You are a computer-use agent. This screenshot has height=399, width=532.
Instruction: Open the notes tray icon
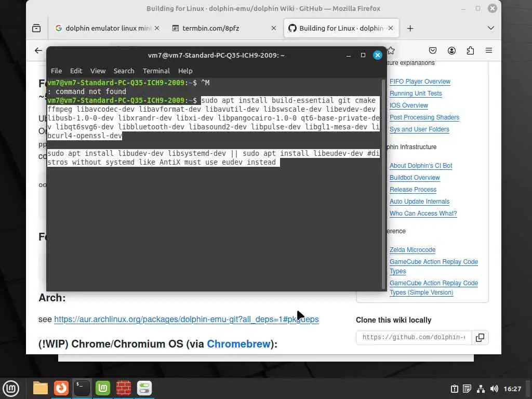tap(467, 389)
